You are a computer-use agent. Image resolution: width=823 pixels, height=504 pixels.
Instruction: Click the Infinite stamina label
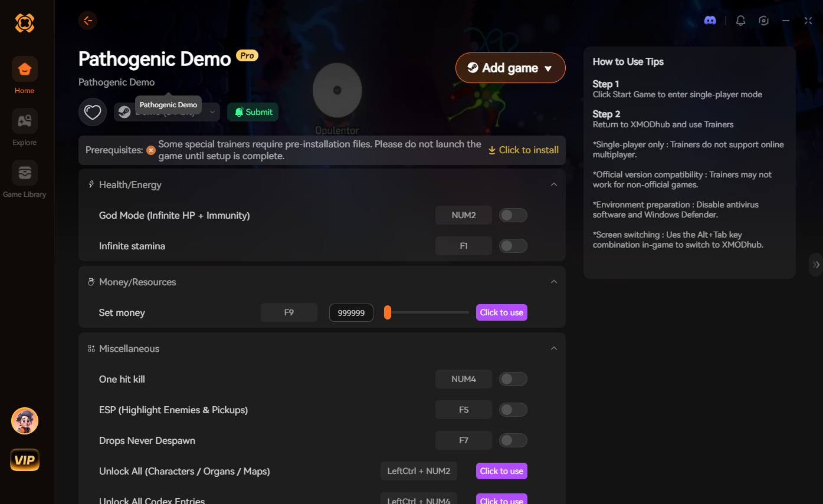point(132,246)
